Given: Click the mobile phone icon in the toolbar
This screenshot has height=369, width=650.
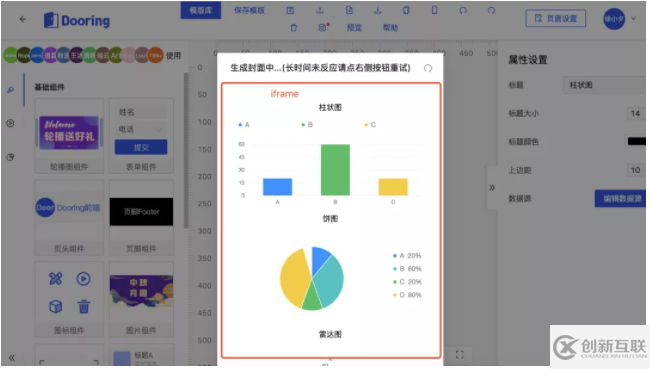Looking at the screenshot, I should pyautogui.click(x=434, y=10).
